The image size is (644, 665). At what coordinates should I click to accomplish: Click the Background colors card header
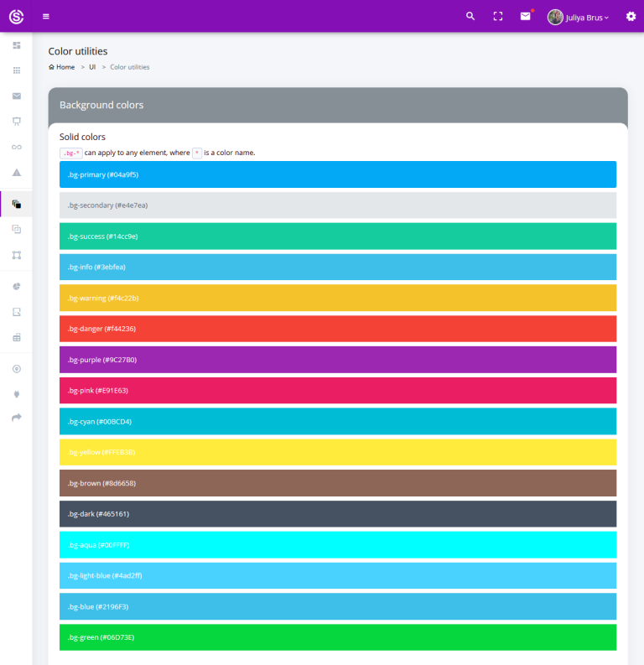click(337, 105)
